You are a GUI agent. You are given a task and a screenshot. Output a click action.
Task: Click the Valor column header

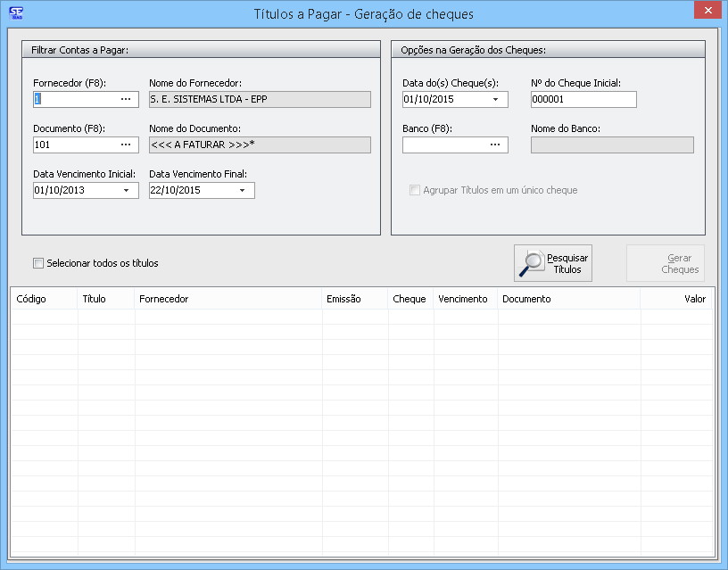pyautogui.click(x=694, y=299)
